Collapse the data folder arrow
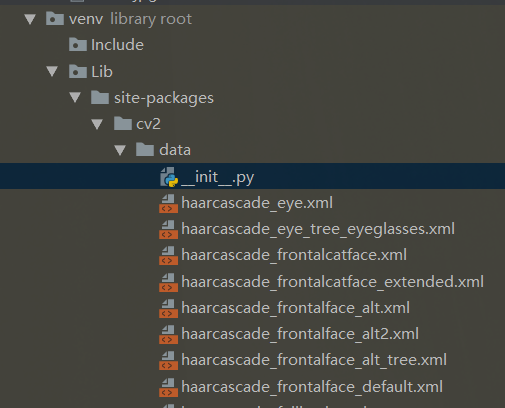Screen dimensions: 505x408 (120, 150)
